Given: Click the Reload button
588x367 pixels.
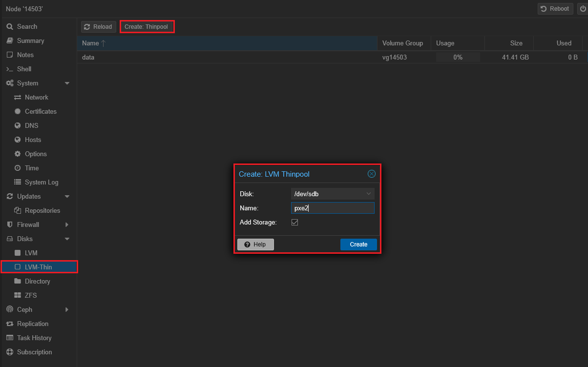Looking at the screenshot, I should tap(98, 27).
